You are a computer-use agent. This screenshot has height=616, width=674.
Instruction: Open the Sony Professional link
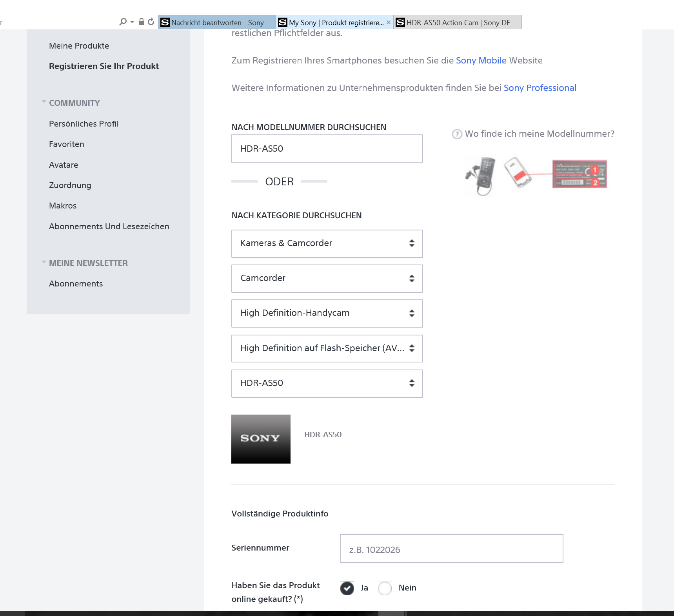point(540,88)
